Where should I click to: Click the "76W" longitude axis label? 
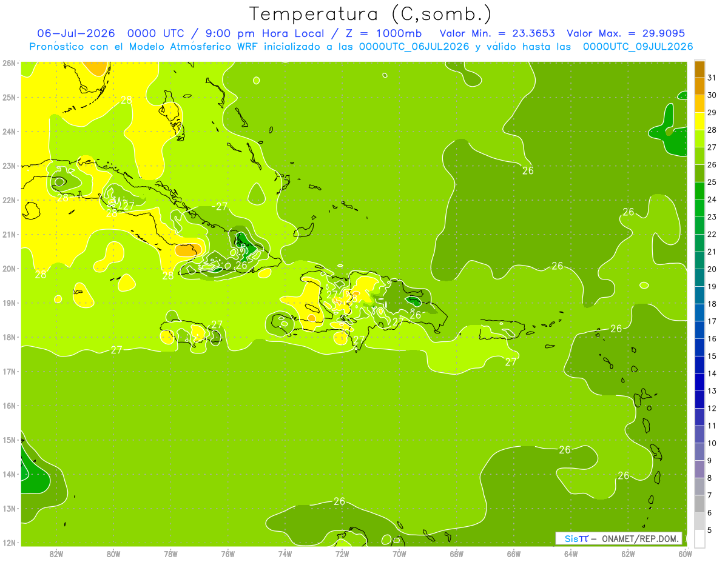click(227, 554)
